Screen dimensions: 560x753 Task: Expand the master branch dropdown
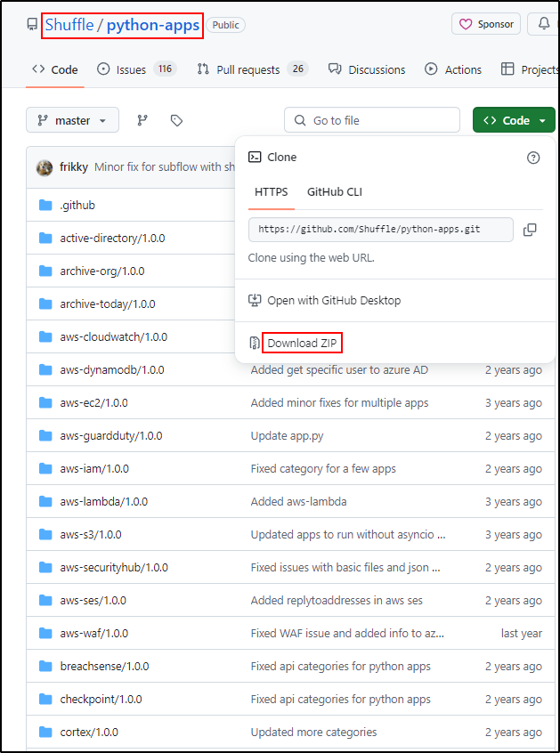click(73, 120)
